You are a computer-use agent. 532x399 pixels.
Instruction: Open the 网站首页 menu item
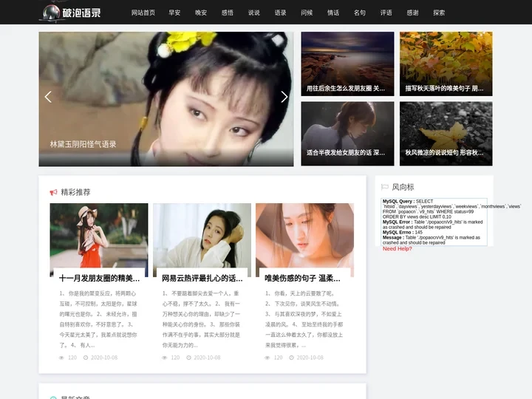coord(143,13)
